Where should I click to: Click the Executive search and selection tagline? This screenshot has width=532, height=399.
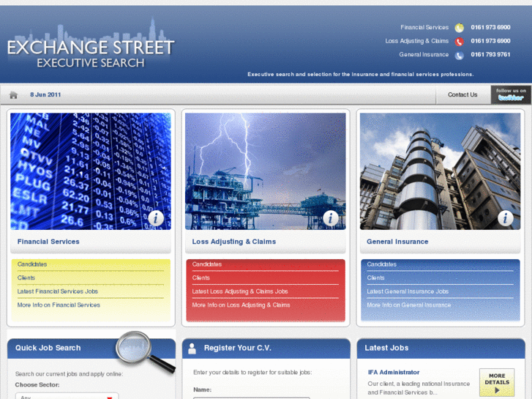click(360, 74)
